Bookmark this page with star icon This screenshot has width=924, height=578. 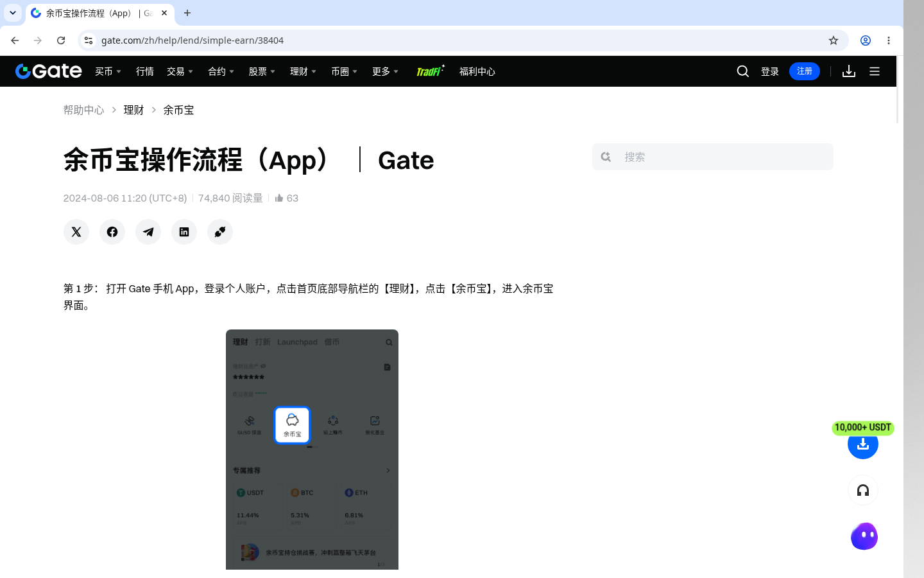(834, 40)
